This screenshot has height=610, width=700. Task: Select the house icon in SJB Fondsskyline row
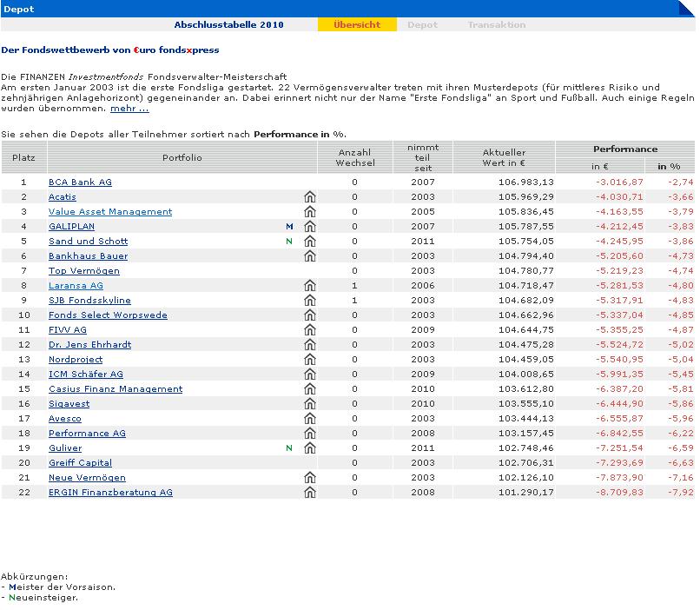coord(309,301)
